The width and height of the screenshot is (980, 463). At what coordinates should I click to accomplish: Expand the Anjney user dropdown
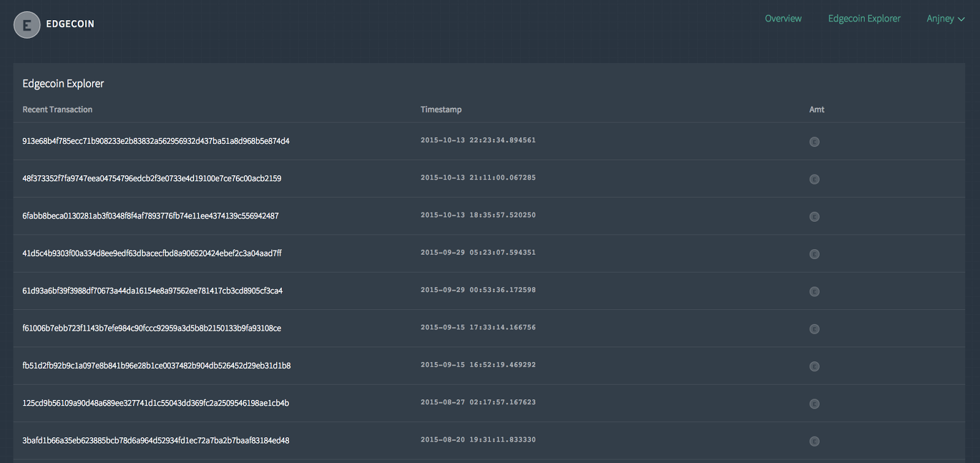(x=945, y=19)
